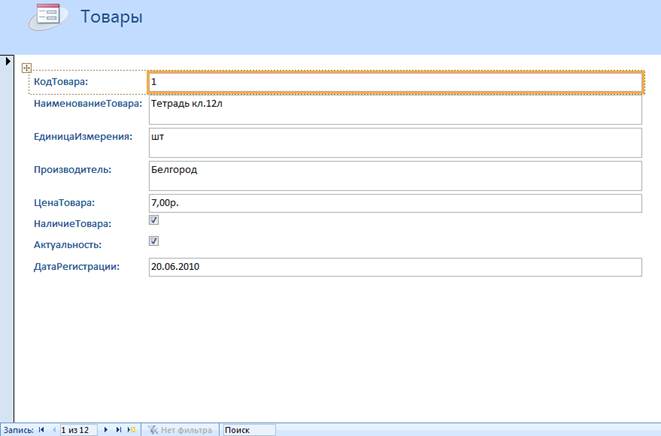Go to the first record
This screenshot has width=661, height=436.
click(41, 430)
